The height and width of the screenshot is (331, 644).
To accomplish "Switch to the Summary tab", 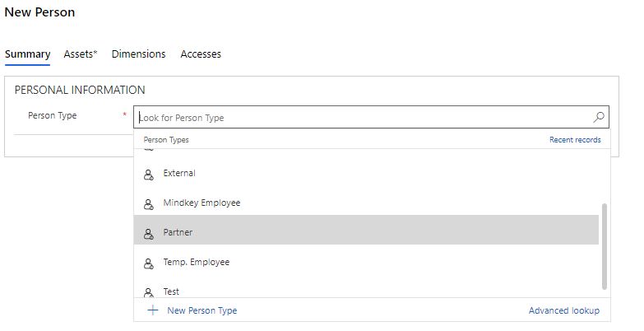I will tap(27, 54).
